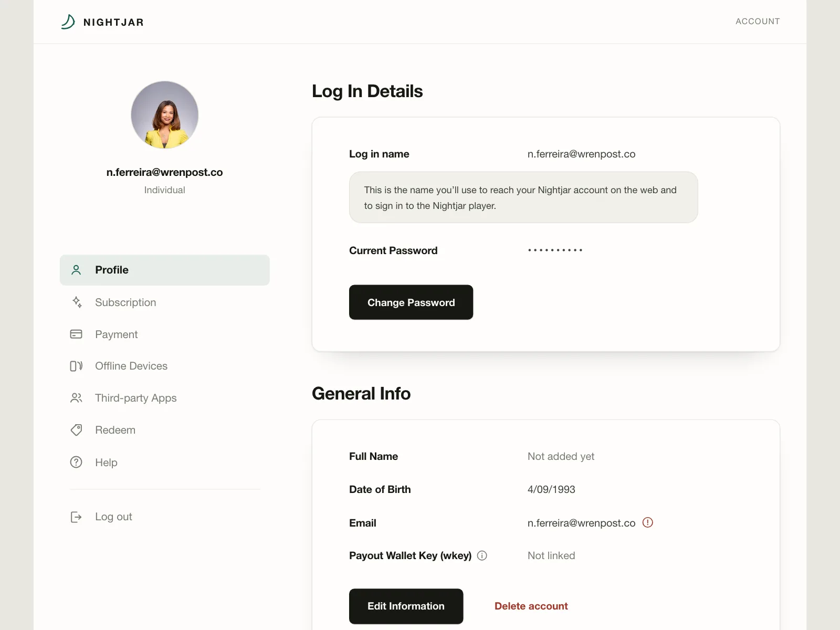Click the 'Date of Birth' label
This screenshot has height=630, width=840.
pyautogui.click(x=380, y=489)
